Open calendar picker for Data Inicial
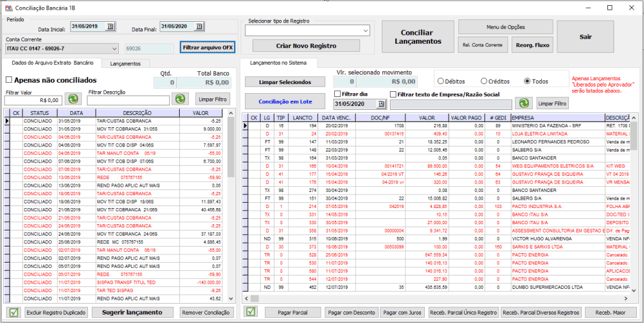The height and width of the screenshot is (323, 644). 110,26
